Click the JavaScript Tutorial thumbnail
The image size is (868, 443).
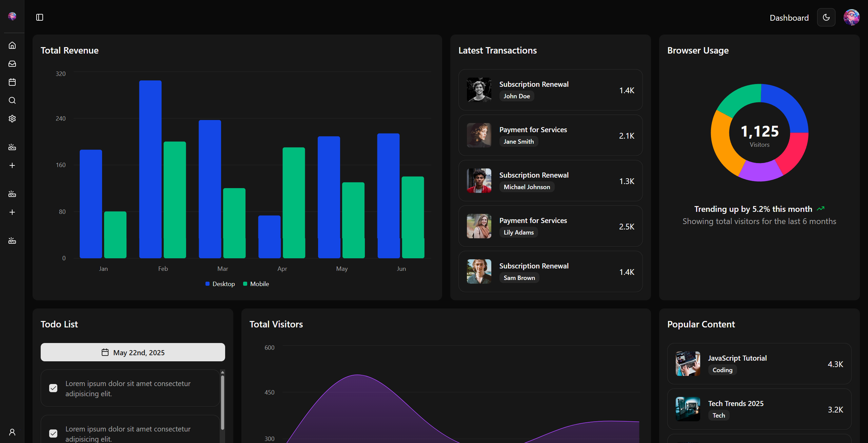pos(688,364)
